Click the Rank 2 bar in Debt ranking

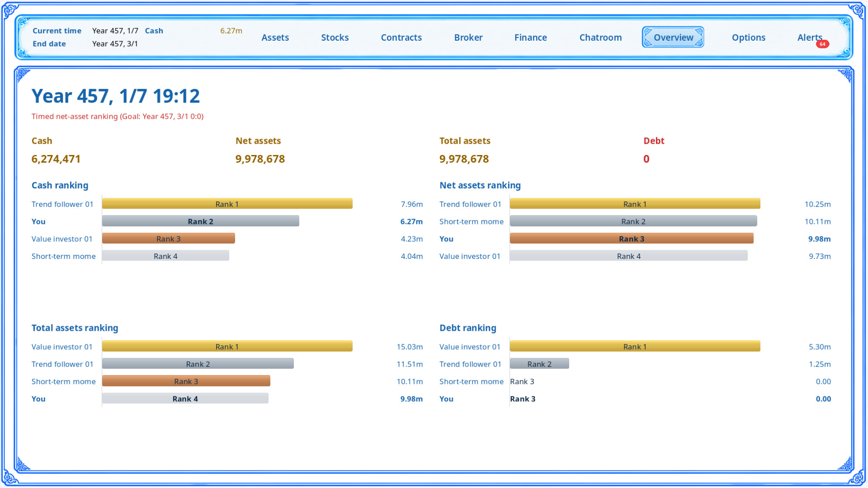pos(539,364)
